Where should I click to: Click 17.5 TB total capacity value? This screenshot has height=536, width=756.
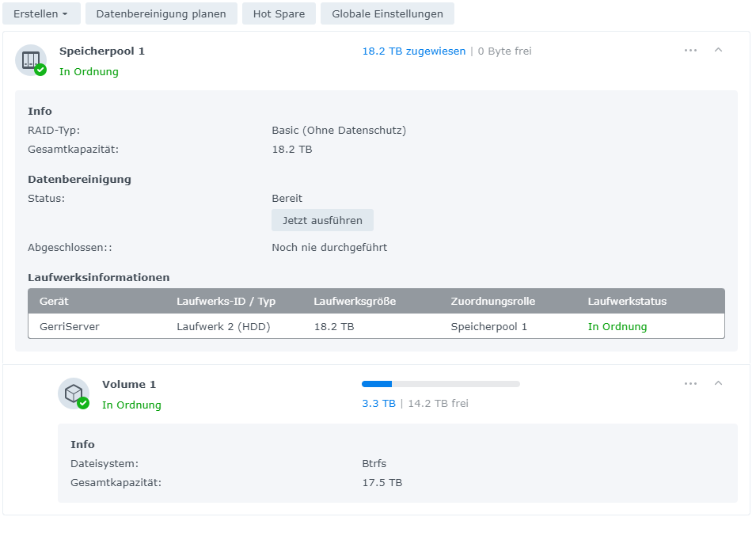click(382, 482)
